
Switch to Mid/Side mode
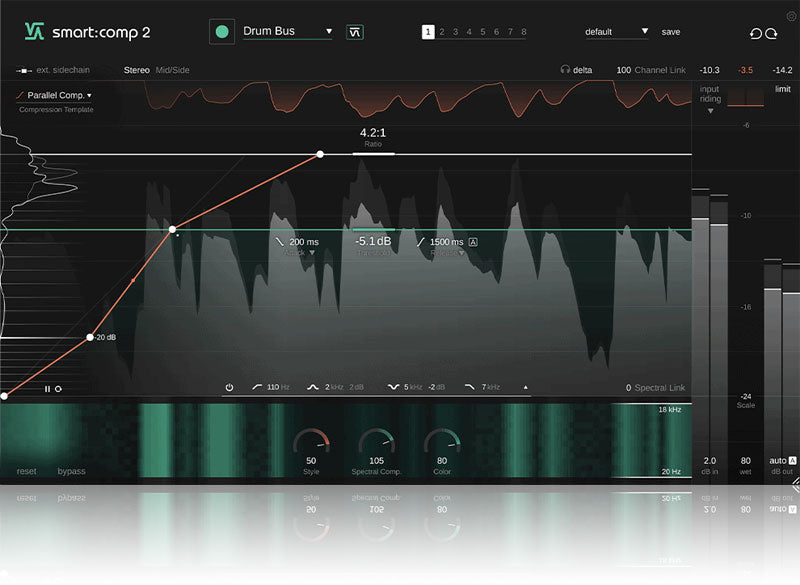click(172, 70)
